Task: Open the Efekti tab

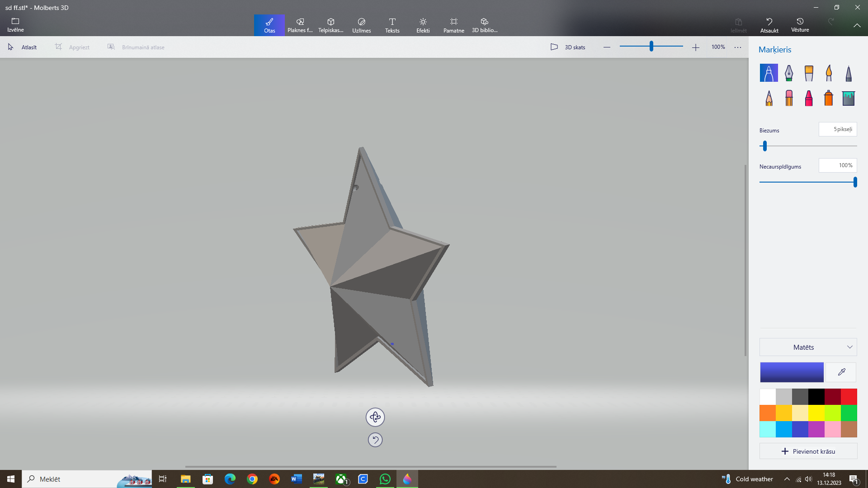Action: tap(423, 25)
